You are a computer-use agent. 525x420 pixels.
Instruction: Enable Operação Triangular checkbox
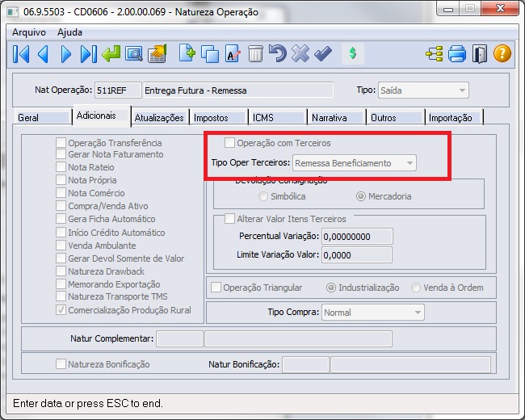pos(216,288)
